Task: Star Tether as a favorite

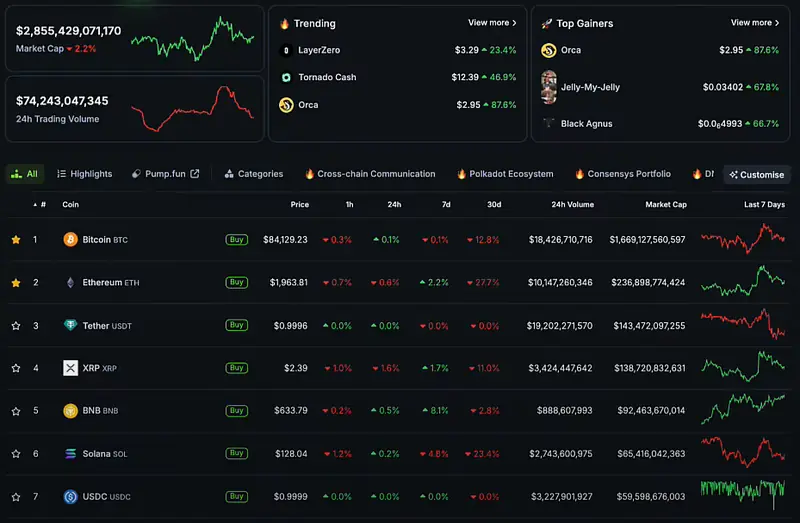Action: 16,326
